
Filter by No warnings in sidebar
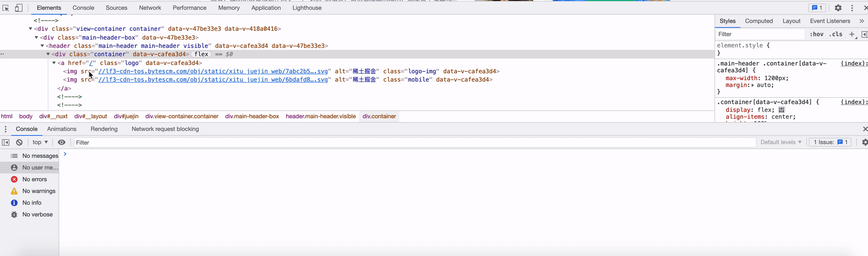point(29,191)
